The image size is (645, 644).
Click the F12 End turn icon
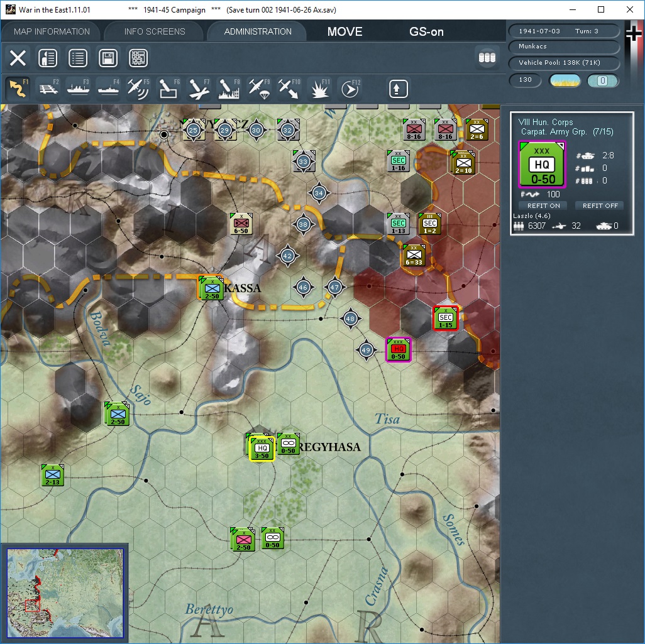350,89
